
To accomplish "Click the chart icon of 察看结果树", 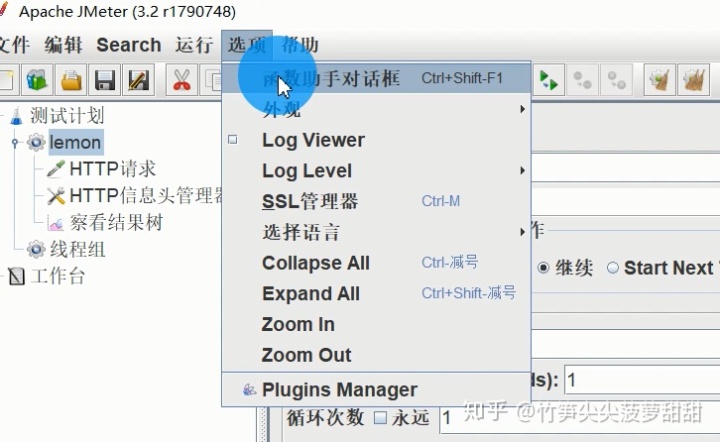I will click(x=56, y=224).
